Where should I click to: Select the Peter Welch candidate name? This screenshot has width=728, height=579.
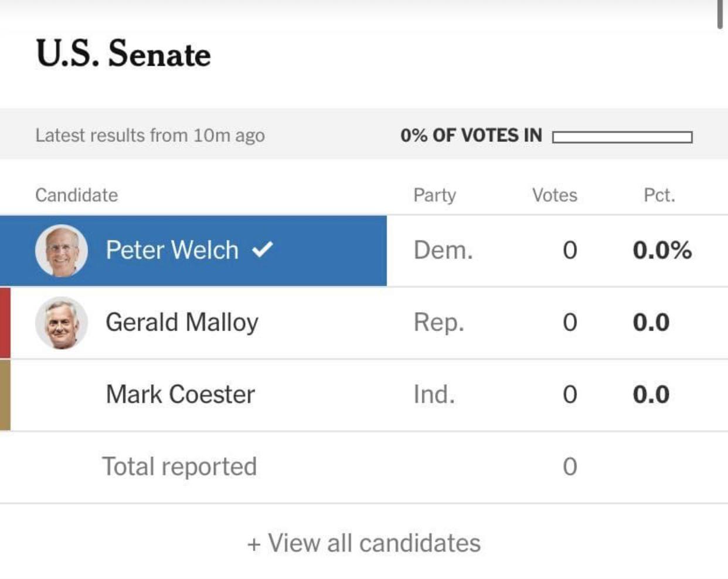tap(172, 250)
